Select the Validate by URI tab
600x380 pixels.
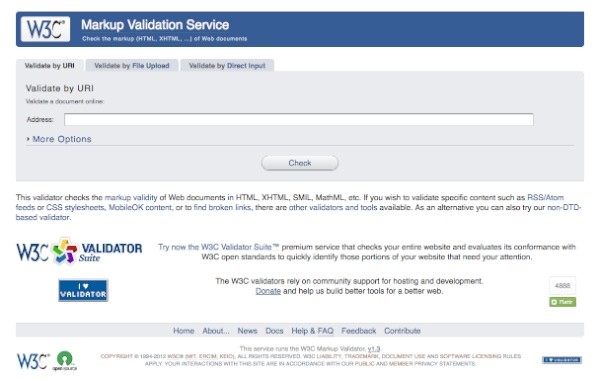click(x=49, y=65)
